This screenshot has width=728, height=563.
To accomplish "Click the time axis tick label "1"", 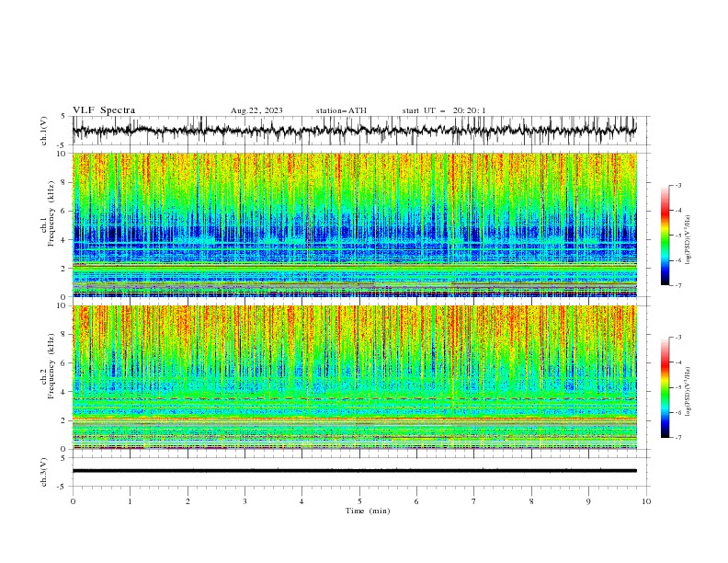I will [130, 501].
